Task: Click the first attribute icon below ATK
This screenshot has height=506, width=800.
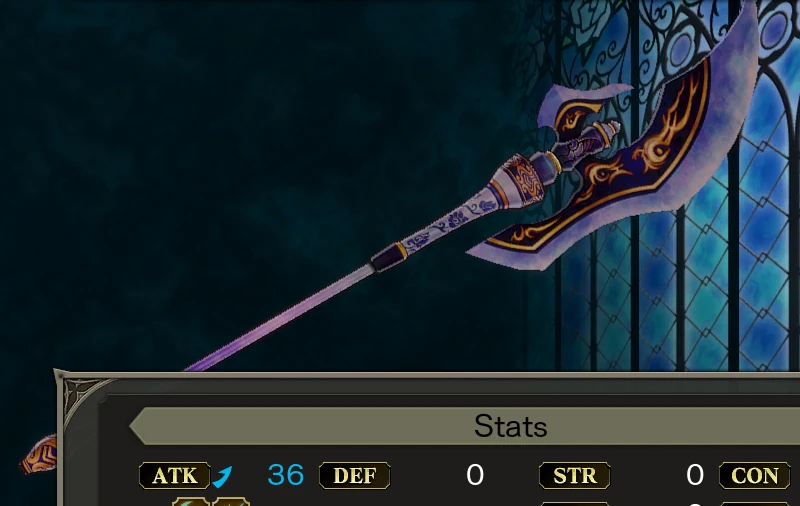Action: (190, 501)
